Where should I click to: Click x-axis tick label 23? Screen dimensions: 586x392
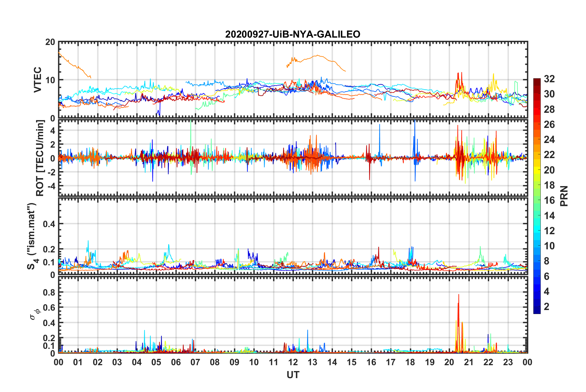508,362
